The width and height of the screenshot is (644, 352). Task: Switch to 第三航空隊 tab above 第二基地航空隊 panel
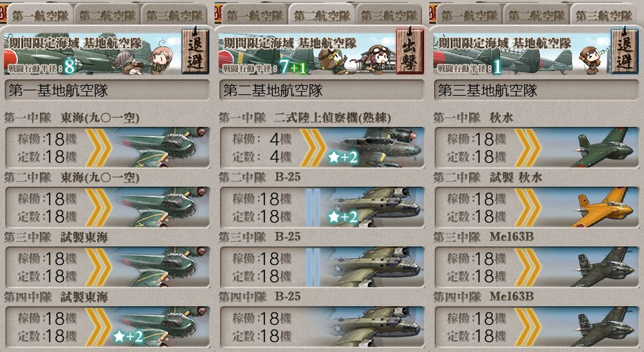point(389,15)
